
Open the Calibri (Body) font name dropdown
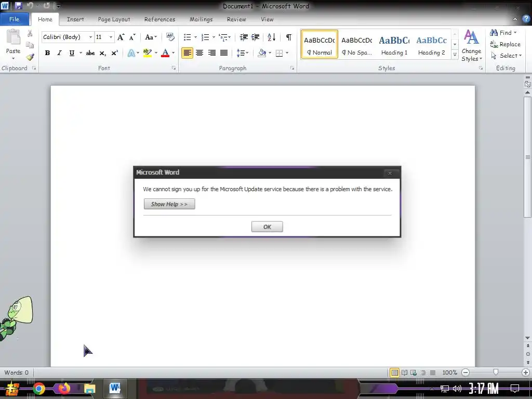[x=90, y=37]
